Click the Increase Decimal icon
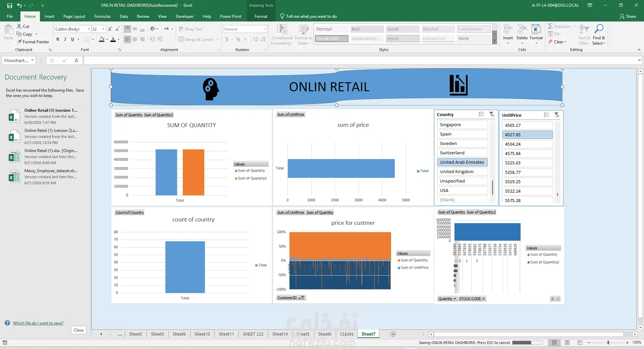Image resolution: width=644 pixels, height=349 pixels. tap(256, 39)
